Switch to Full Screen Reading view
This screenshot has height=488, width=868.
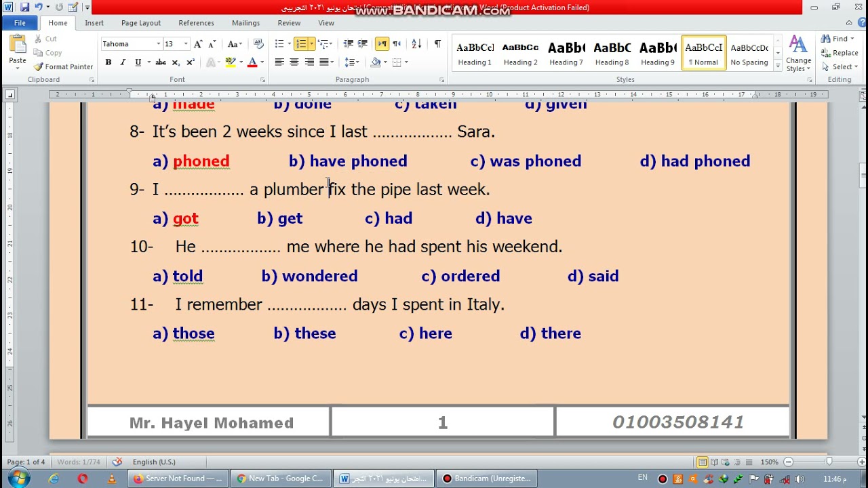714,462
